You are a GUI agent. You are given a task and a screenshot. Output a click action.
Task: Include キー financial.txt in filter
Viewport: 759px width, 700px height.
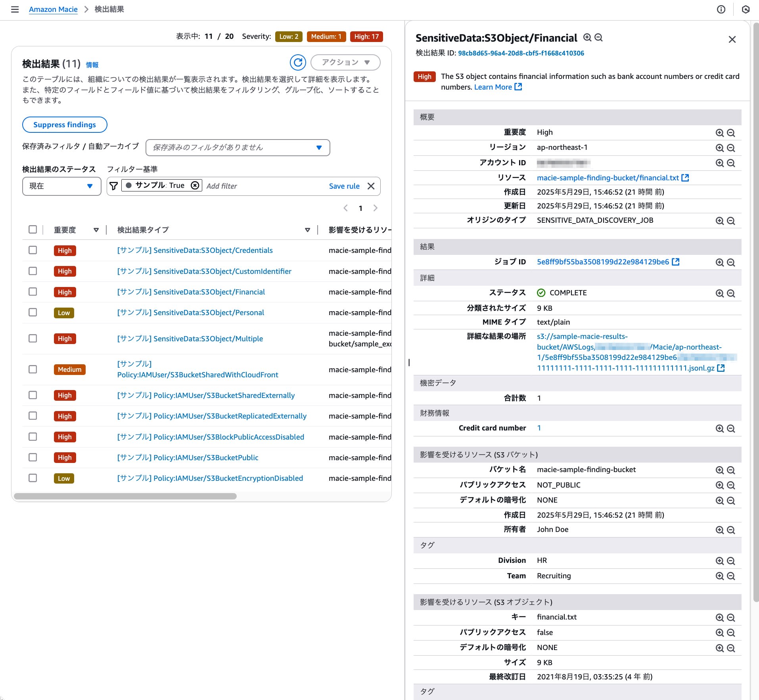pyautogui.click(x=720, y=618)
